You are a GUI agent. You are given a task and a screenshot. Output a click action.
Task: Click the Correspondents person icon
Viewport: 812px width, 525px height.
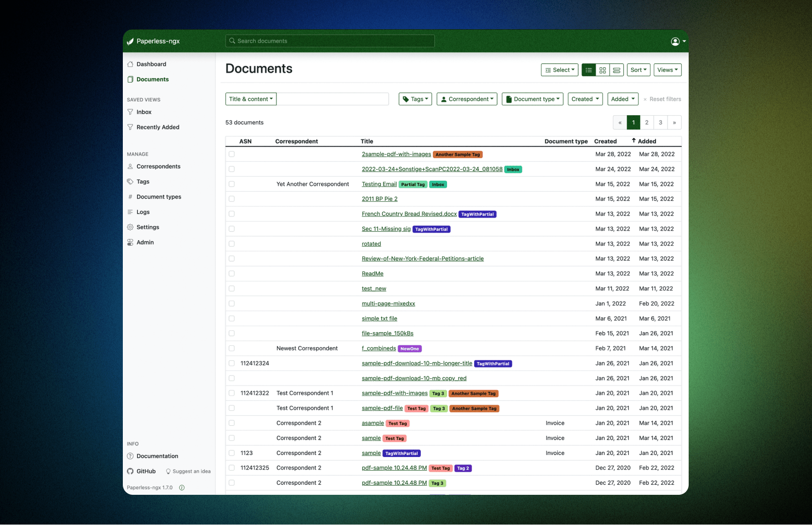(x=130, y=166)
